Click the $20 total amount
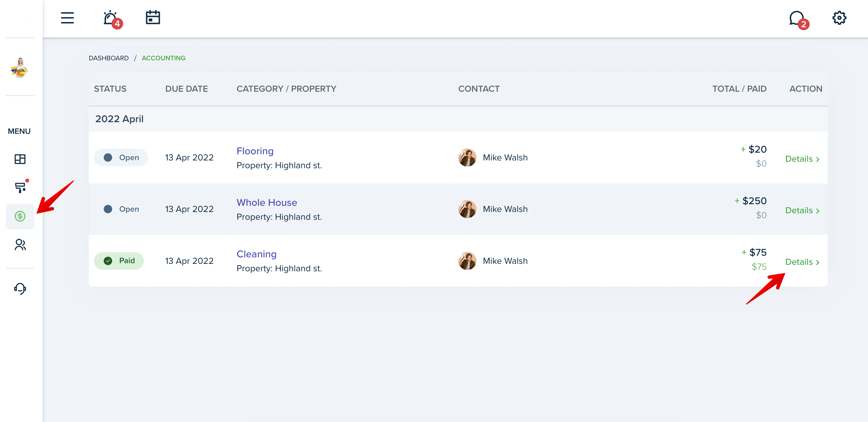 [x=757, y=149]
